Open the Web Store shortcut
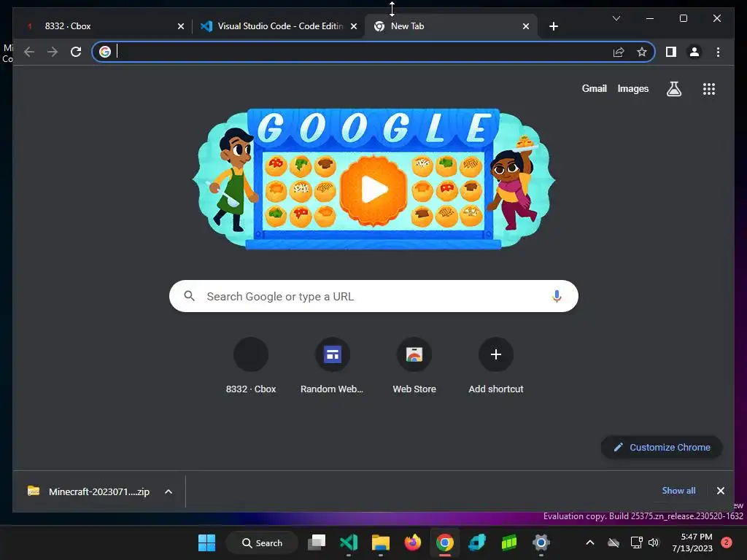747x560 pixels. [414, 366]
